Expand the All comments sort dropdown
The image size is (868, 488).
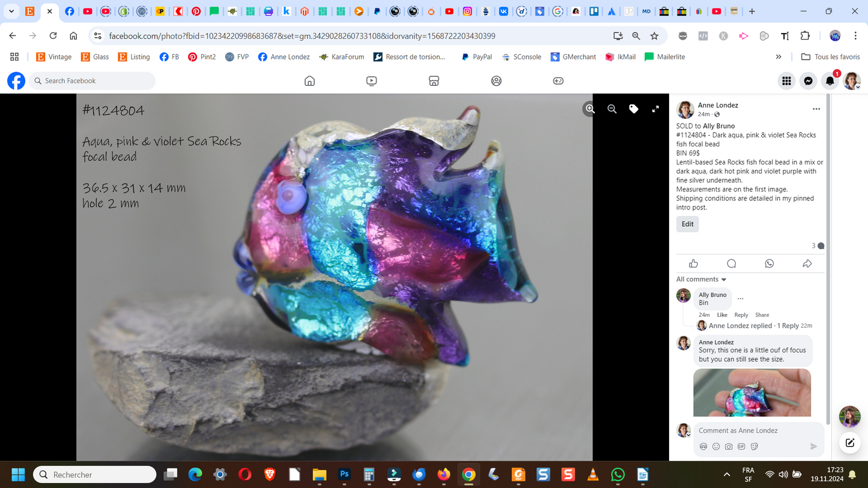[702, 279]
